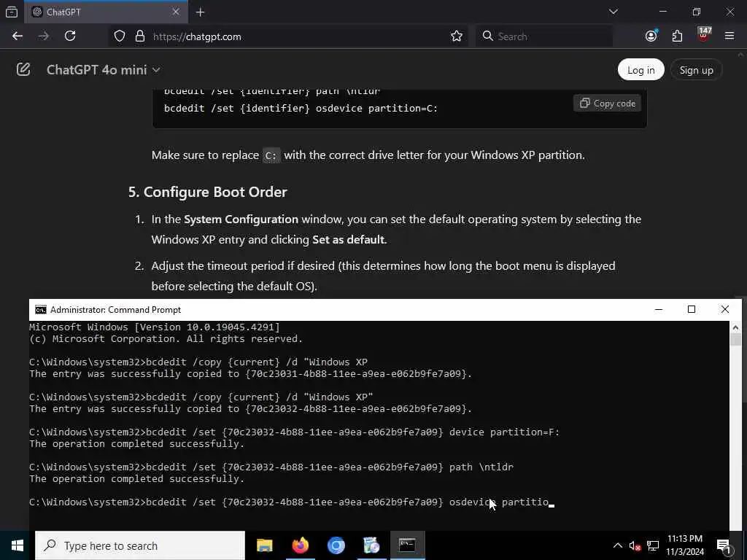Click bold text 'Set as default.'
This screenshot has height=560, width=747.
click(349, 239)
